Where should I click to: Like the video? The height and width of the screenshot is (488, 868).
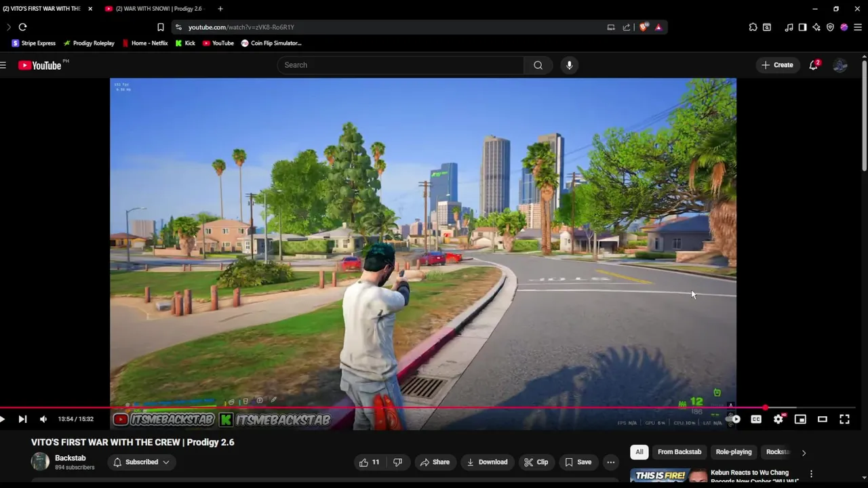click(368, 462)
